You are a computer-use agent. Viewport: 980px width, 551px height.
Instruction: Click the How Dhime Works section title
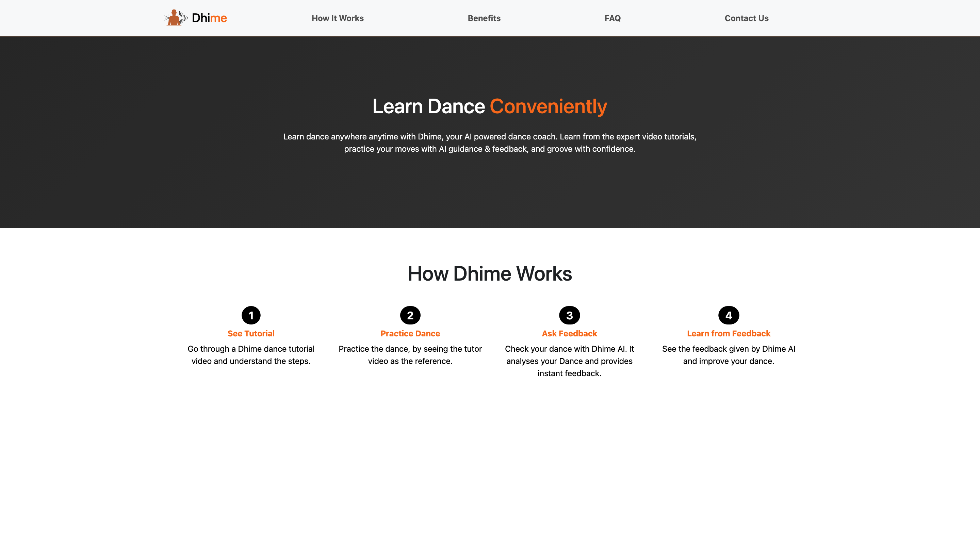click(x=490, y=273)
